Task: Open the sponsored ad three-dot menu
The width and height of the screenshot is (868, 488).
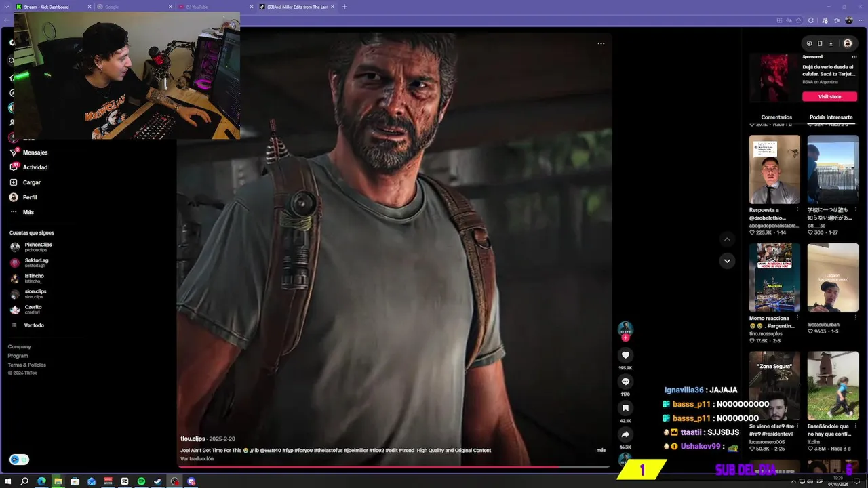Action: point(854,57)
